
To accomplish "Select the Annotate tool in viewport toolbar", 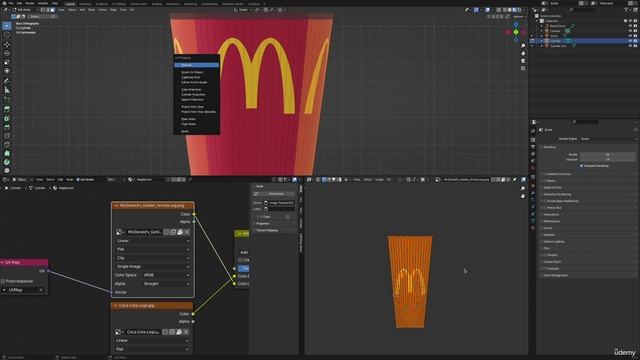I will pos(7,81).
